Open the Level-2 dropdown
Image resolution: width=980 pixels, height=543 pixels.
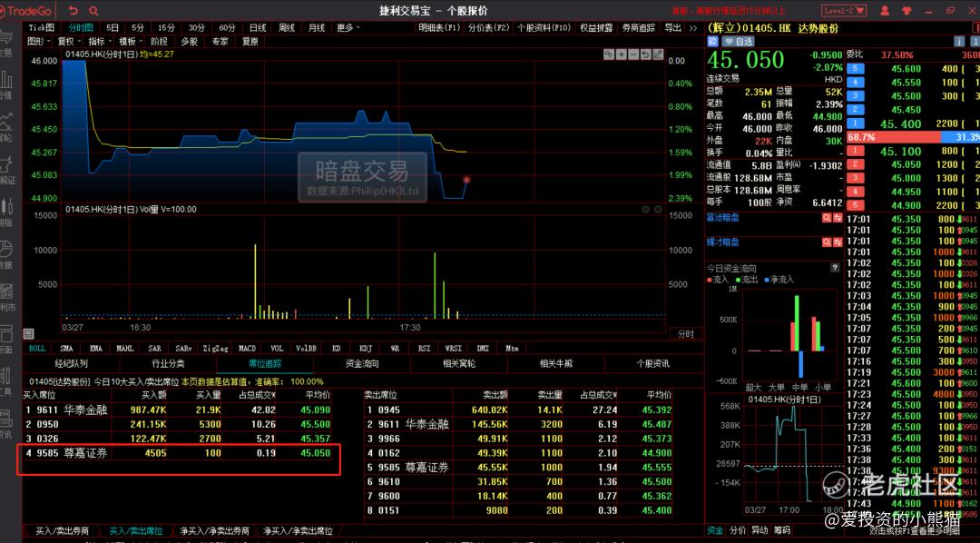pyautogui.click(x=845, y=11)
